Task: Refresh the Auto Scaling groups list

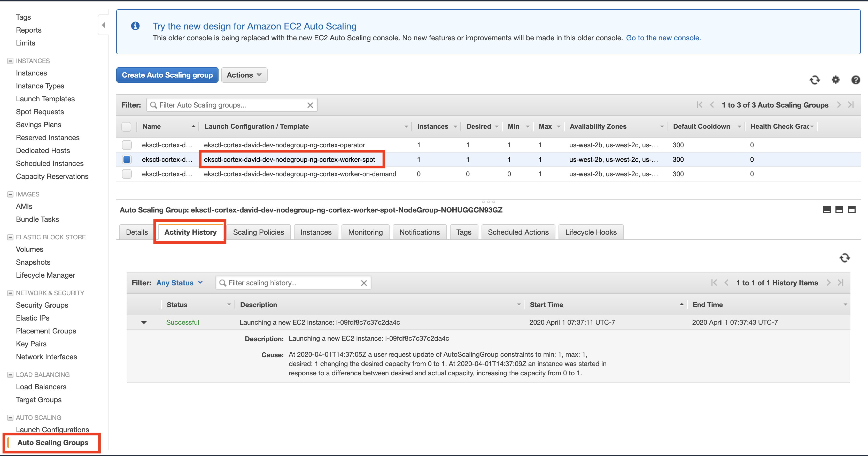Action: click(x=815, y=80)
